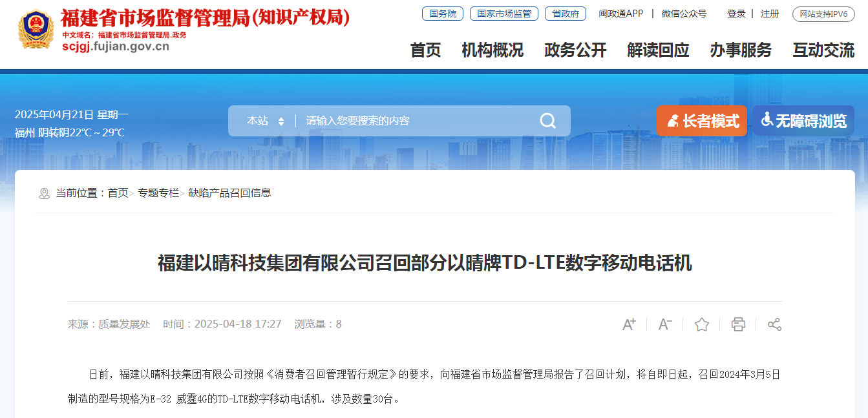Open 网站支持IPV6 badge

point(823,14)
